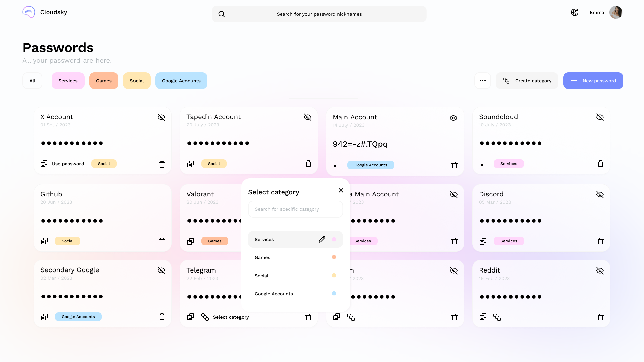The width and height of the screenshot is (644, 362).
Task: Click the New password button
Action: 593,81
